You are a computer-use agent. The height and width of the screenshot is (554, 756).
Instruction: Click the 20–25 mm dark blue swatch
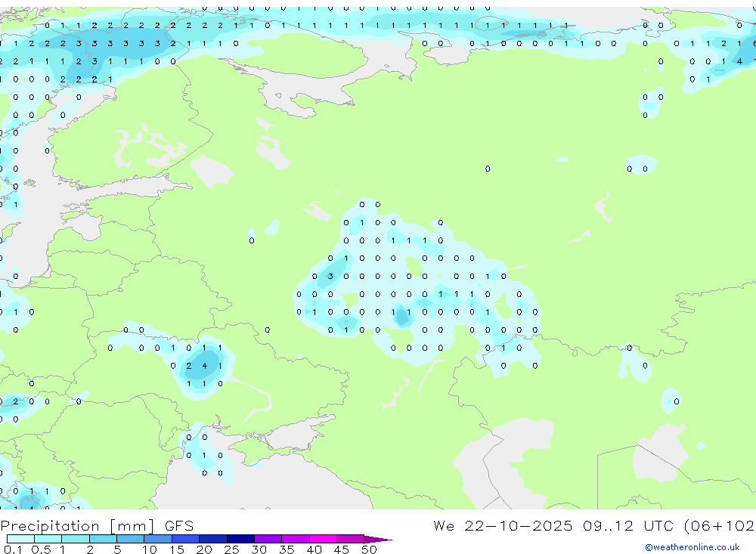pyautogui.click(x=212, y=539)
